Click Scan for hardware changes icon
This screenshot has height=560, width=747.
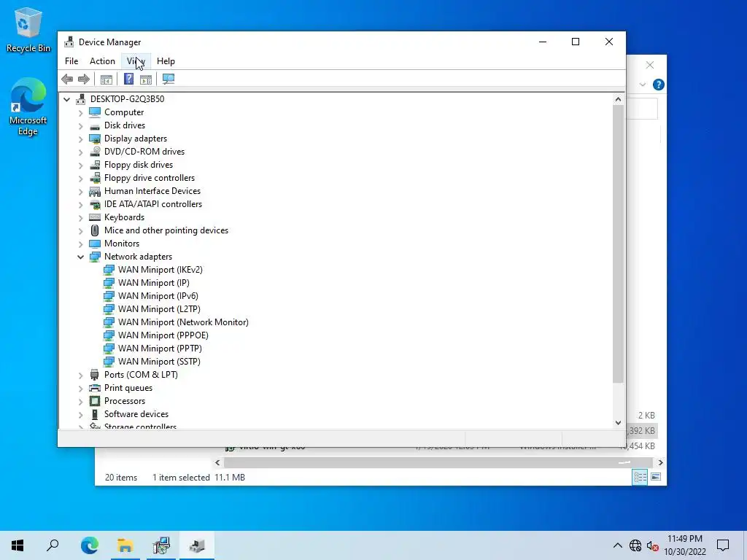click(169, 79)
